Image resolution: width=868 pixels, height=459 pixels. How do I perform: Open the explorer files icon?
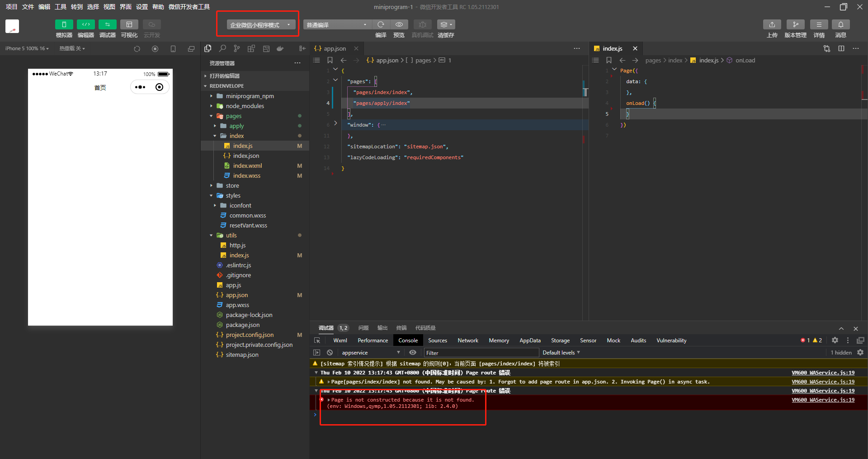tap(208, 48)
